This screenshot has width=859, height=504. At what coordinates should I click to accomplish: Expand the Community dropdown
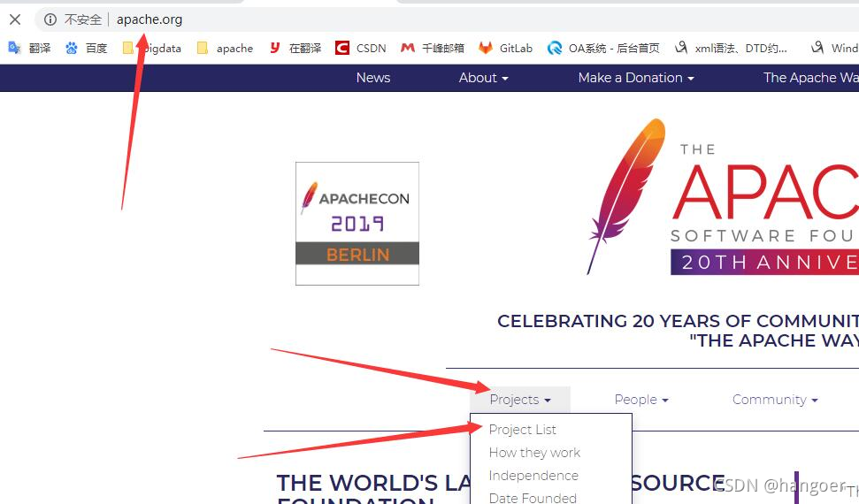pos(775,400)
